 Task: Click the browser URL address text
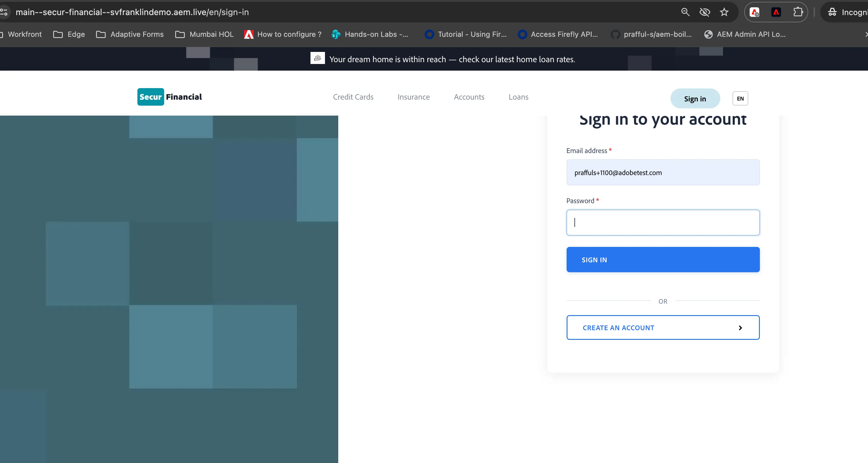pyautogui.click(x=132, y=12)
